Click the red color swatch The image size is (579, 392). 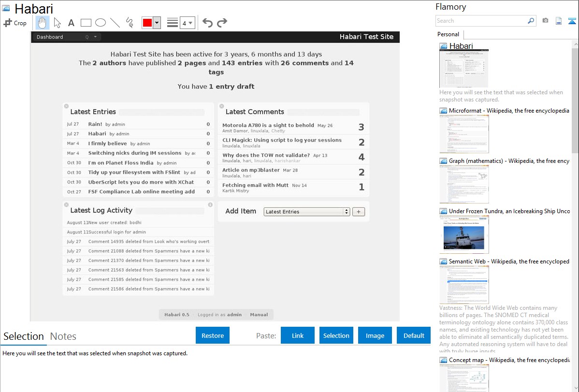tap(147, 23)
